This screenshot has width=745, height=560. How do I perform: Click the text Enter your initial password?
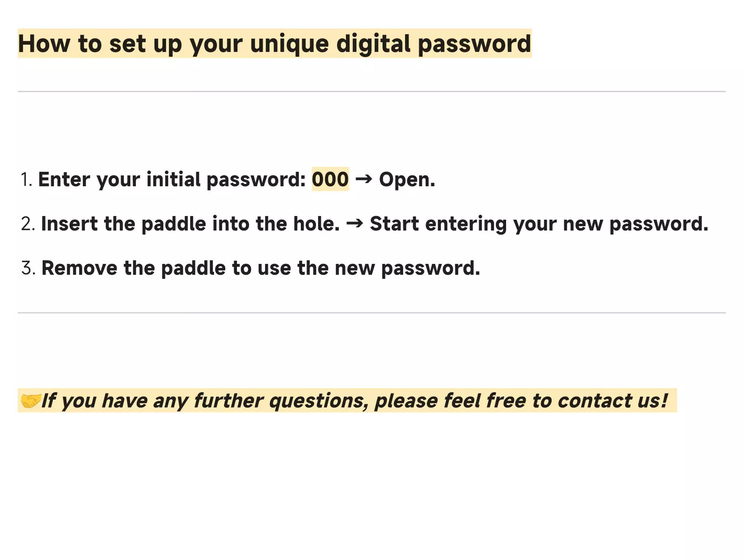point(171,180)
